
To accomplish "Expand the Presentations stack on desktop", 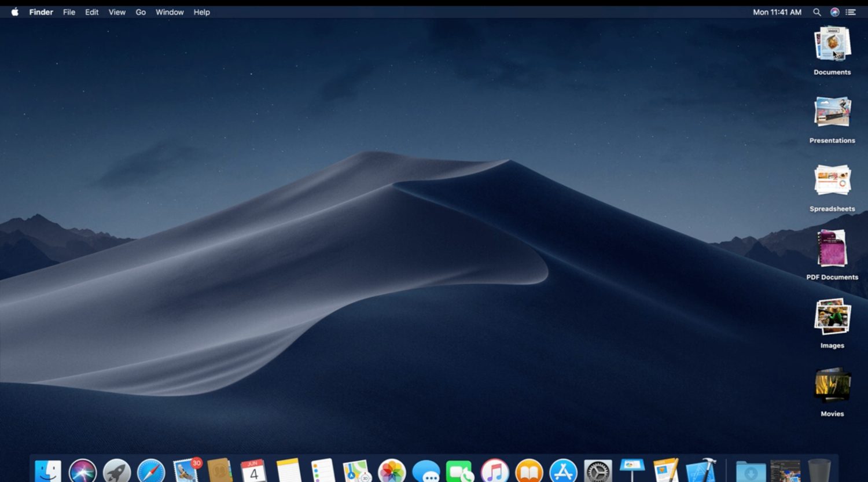I will coord(832,112).
